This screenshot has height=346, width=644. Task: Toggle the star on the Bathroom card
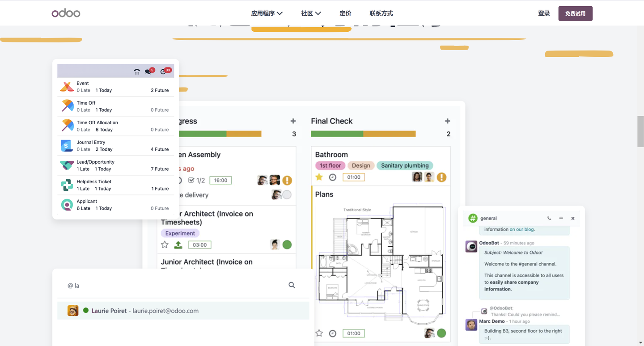(320, 177)
